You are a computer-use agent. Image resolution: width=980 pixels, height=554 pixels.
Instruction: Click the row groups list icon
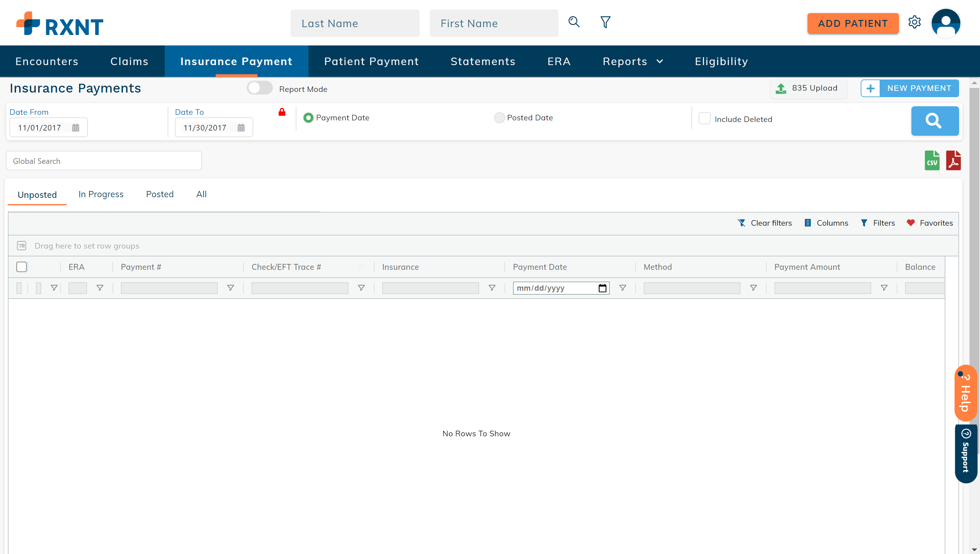22,246
